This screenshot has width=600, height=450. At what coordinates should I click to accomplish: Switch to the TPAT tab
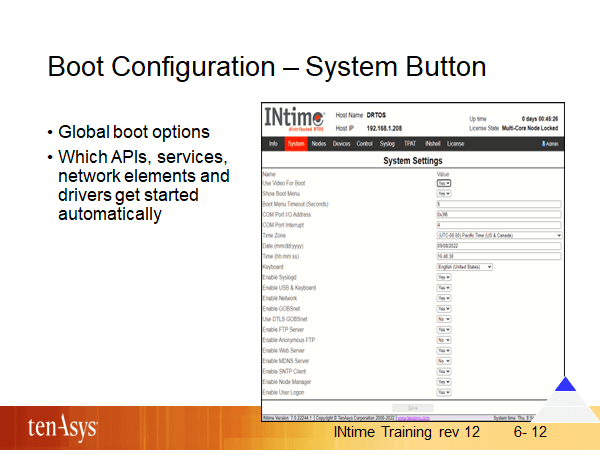coord(409,144)
